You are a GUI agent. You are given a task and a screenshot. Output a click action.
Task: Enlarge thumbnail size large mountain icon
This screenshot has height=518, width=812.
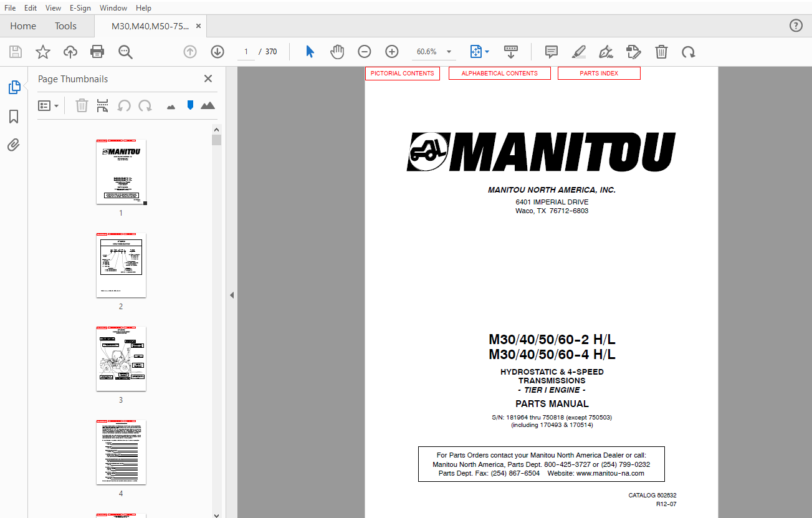(208, 105)
